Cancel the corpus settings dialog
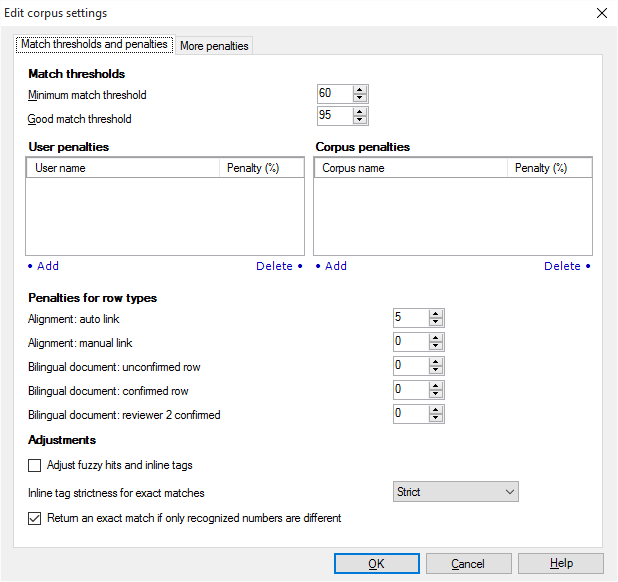 (x=468, y=564)
